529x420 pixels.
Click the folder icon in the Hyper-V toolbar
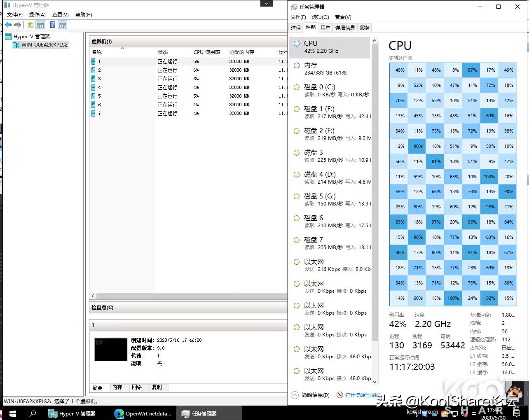[x=30, y=24]
